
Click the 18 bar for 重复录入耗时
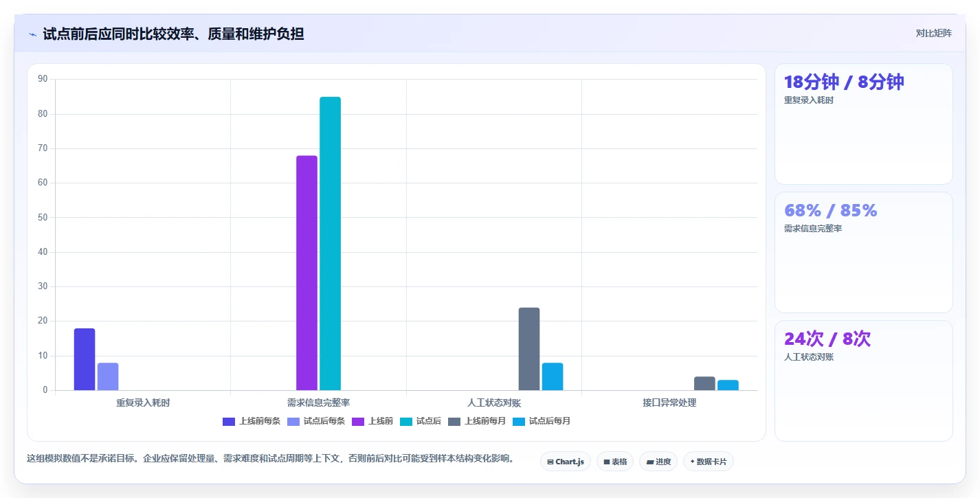85,359
